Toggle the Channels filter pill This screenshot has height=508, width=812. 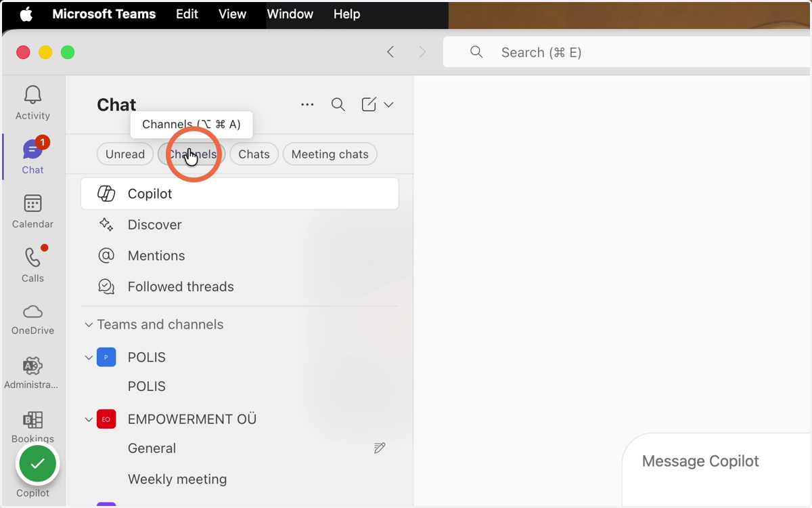coord(191,154)
